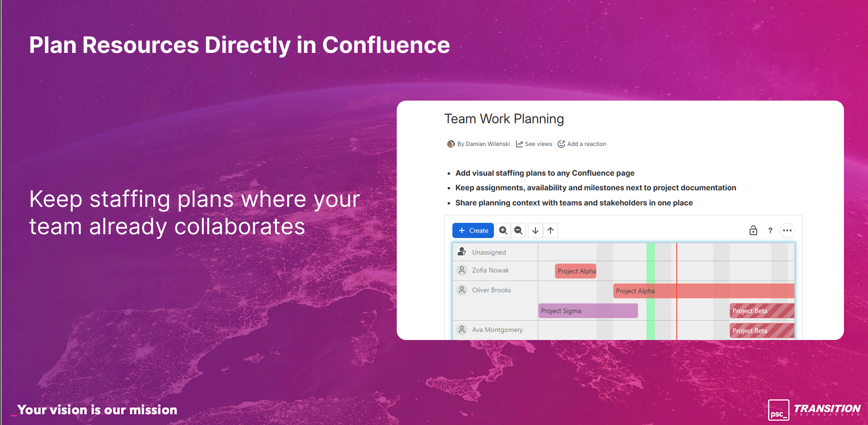Click the Team Work Planning page title
This screenshot has width=868, height=425.
pyautogui.click(x=504, y=119)
